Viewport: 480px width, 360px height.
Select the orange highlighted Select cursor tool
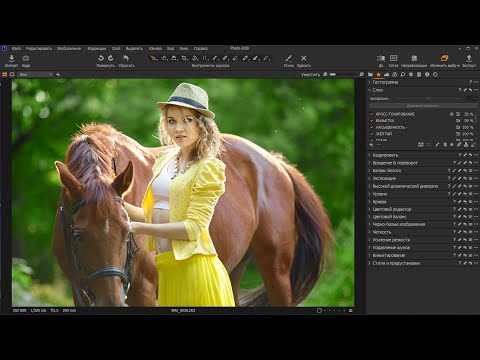(x=154, y=58)
